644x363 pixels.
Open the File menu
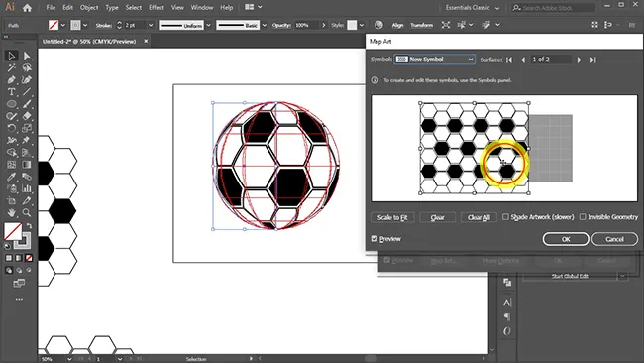[51, 7]
